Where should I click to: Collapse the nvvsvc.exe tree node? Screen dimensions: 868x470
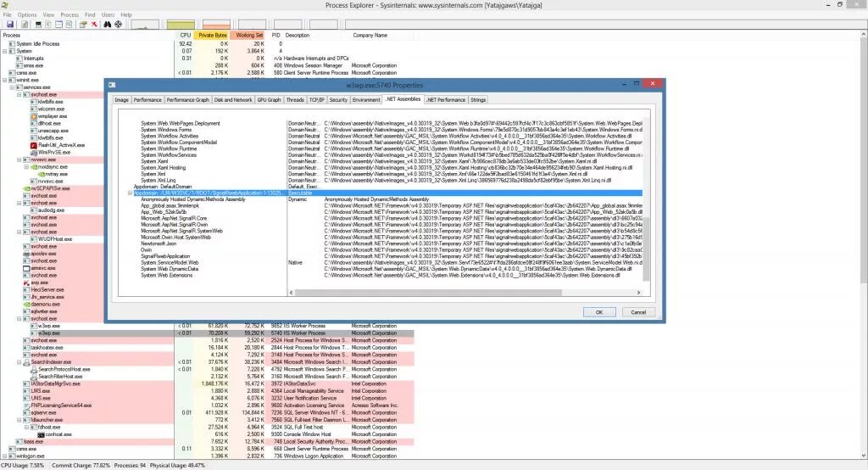(x=19, y=159)
